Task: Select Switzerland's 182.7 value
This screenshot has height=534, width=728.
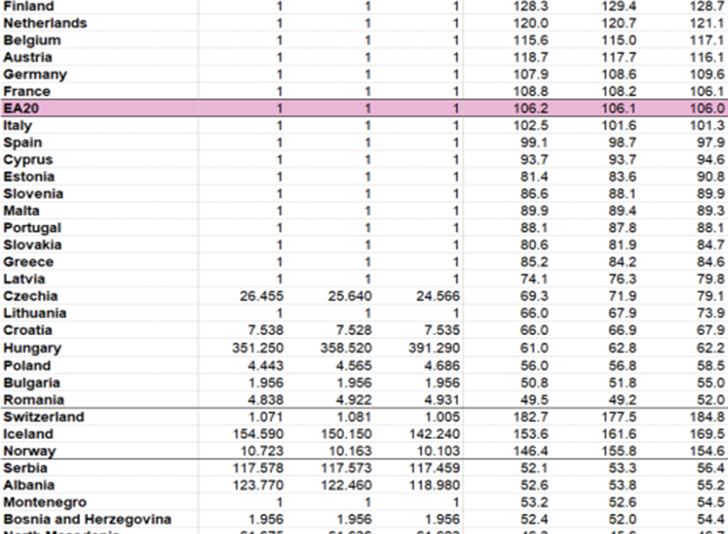Action: (x=537, y=416)
